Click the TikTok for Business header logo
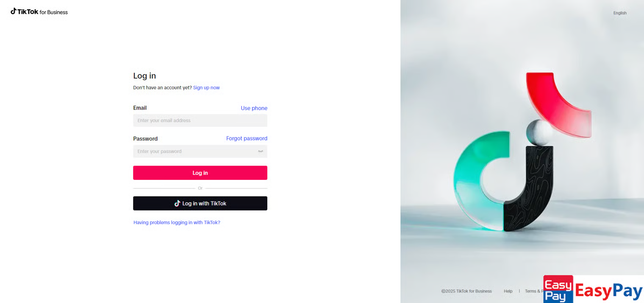The image size is (644, 303). [39, 11]
